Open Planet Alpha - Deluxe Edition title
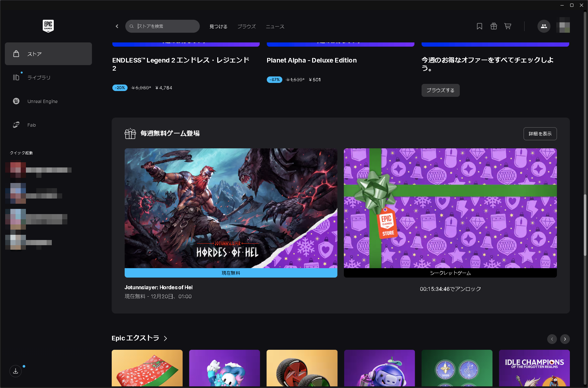This screenshot has width=588, height=388. pos(312,60)
